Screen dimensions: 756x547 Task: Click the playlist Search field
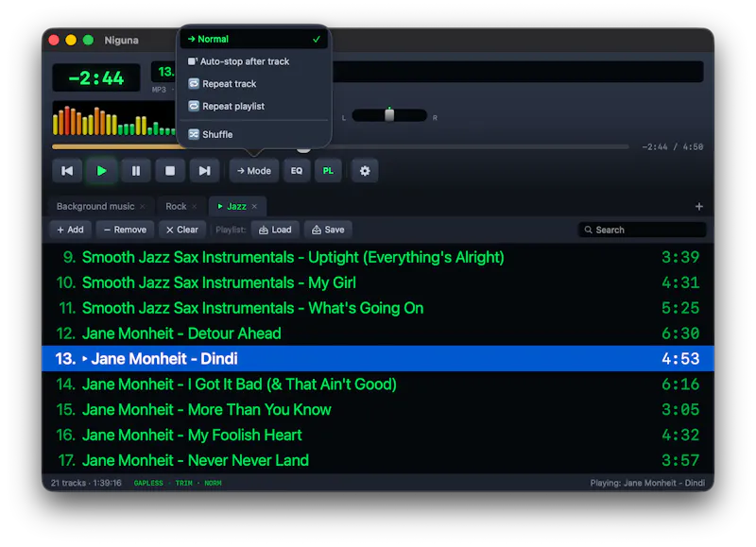643,230
